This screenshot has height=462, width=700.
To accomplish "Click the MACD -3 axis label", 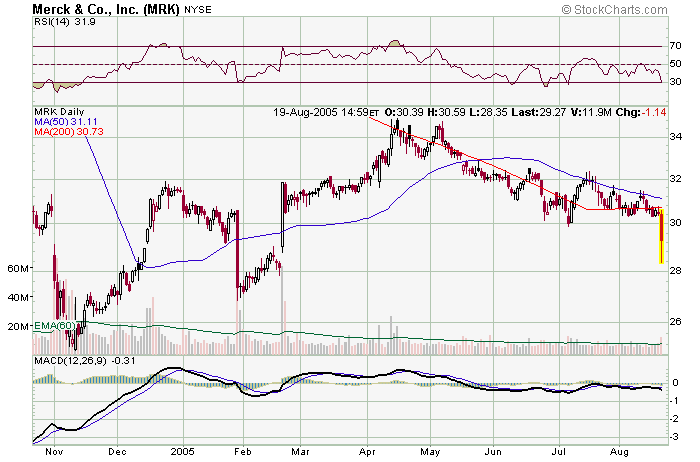I will point(675,437).
